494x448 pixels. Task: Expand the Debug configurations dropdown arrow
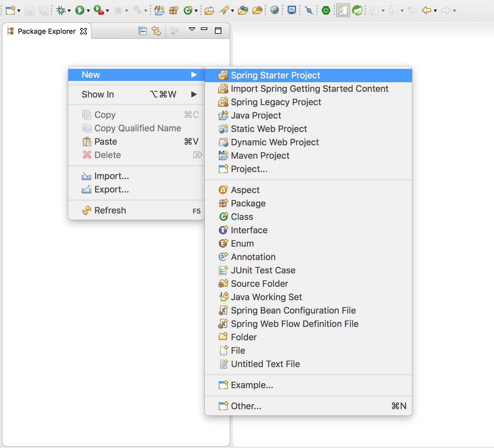click(69, 11)
